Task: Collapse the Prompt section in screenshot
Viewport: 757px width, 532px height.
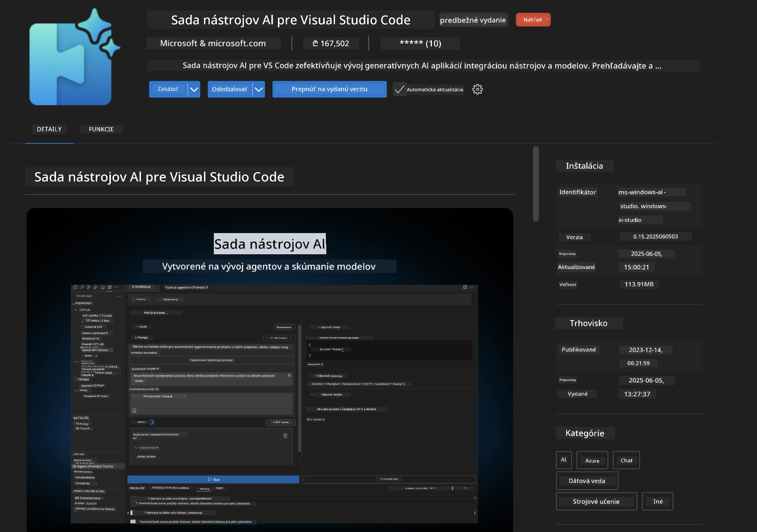Action: click(x=141, y=338)
